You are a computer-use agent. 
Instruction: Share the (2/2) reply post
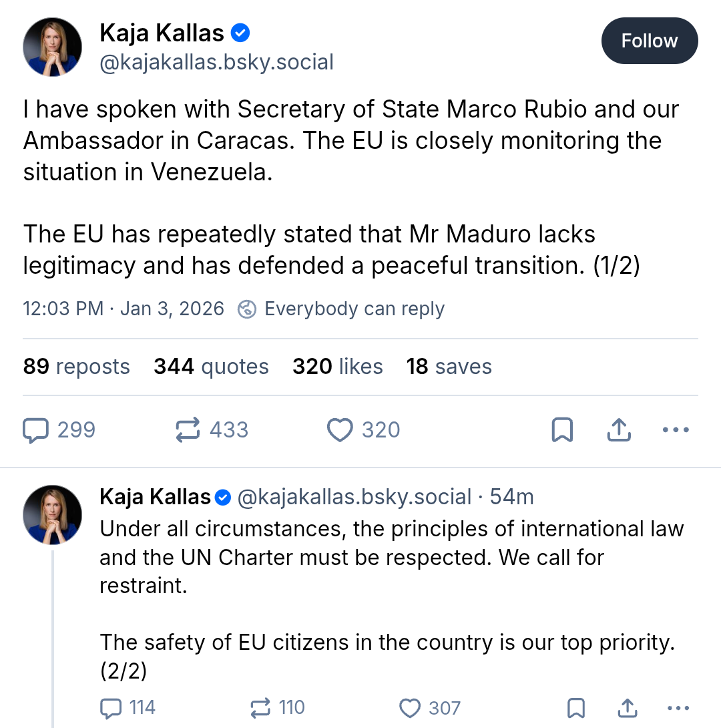point(627,707)
